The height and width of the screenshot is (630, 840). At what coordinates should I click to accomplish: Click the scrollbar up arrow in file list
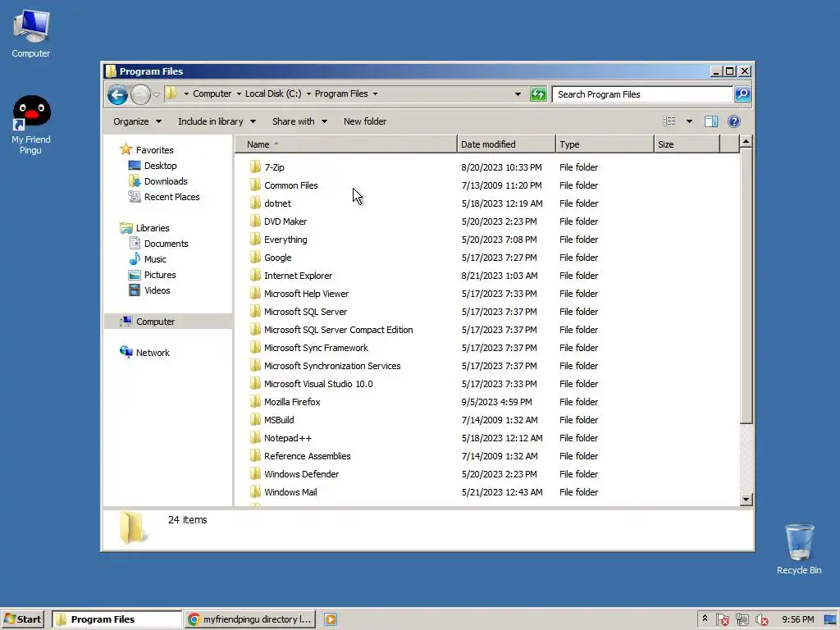746,142
